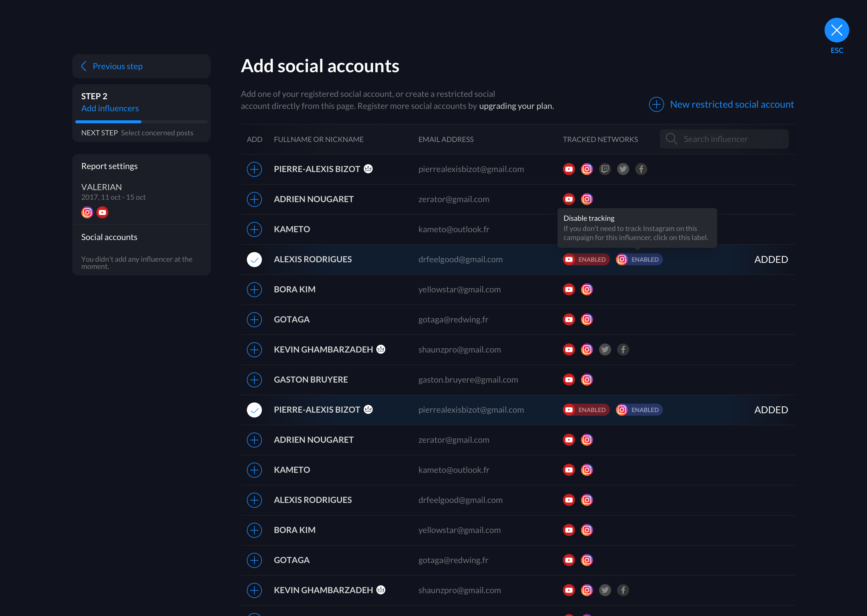Open the upgrading your plan link

click(x=516, y=106)
